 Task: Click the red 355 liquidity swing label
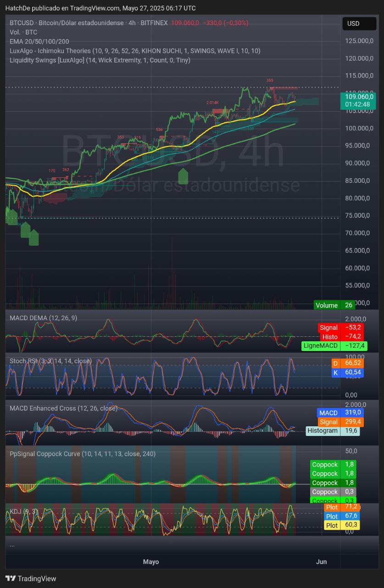pos(270,80)
